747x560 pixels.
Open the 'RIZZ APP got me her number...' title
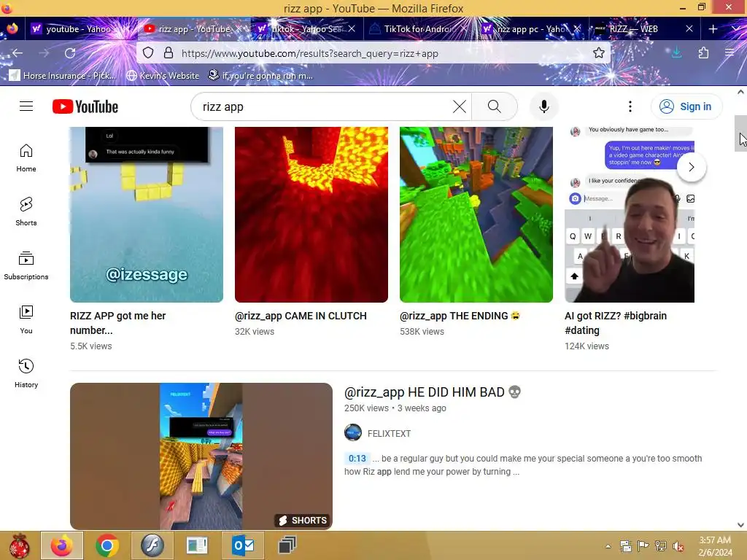117,323
